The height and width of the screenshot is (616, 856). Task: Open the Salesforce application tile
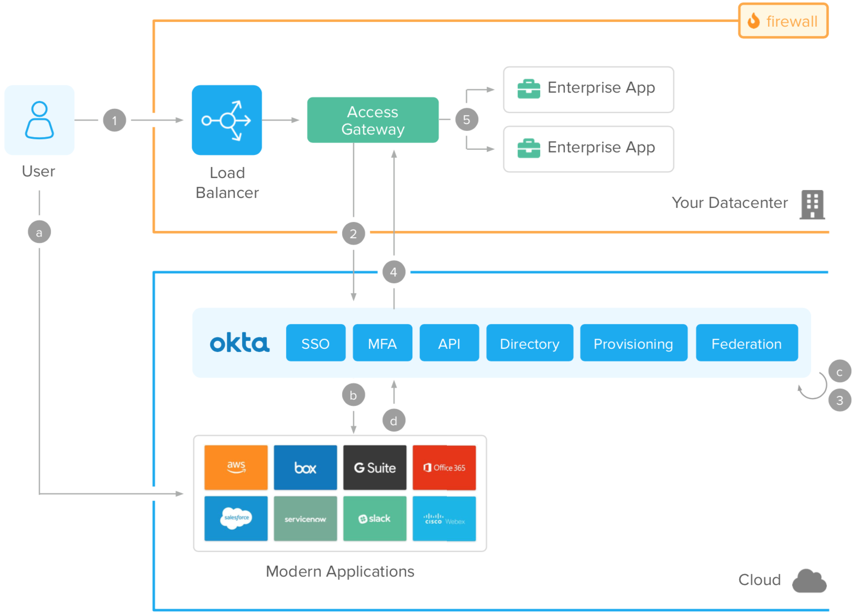pyautogui.click(x=236, y=518)
